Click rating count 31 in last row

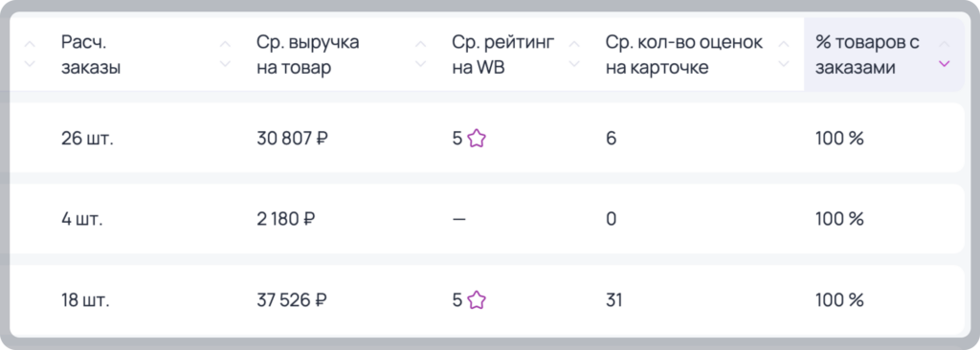click(x=613, y=300)
